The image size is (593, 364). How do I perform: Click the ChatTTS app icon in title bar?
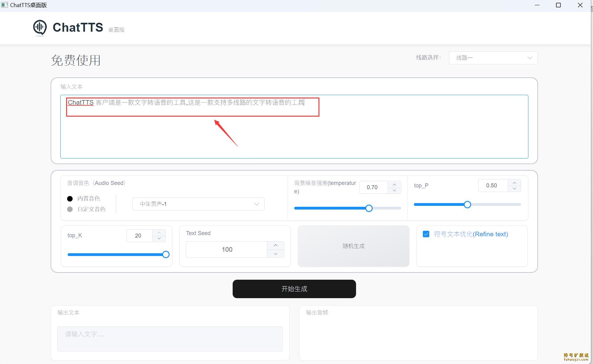(4, 5)
